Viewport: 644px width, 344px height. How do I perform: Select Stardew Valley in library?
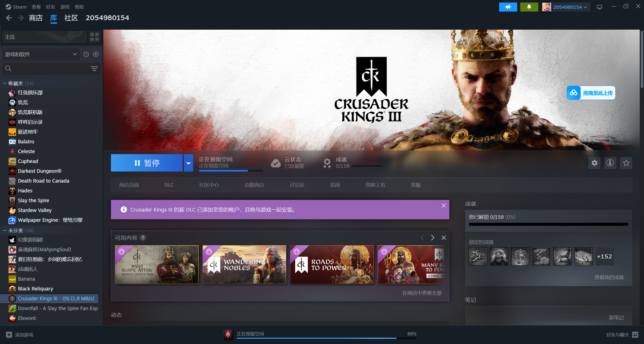pyautogui.click(x=35, y=210)
